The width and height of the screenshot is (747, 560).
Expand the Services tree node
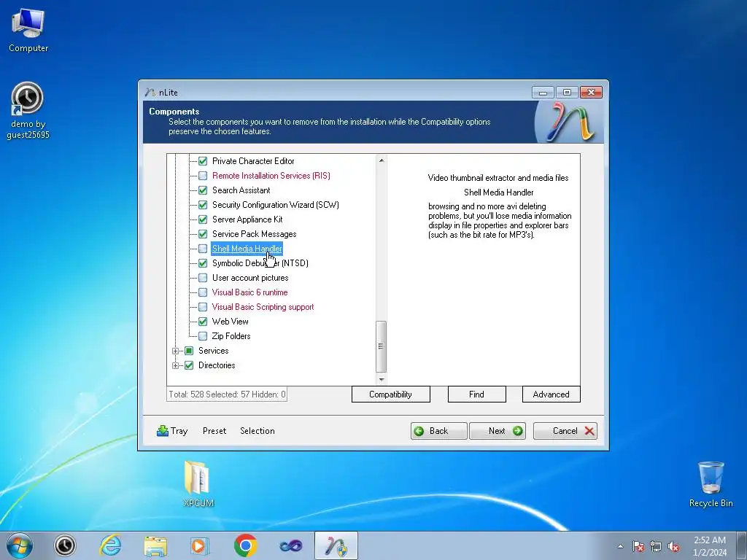[x=175, y=351]
